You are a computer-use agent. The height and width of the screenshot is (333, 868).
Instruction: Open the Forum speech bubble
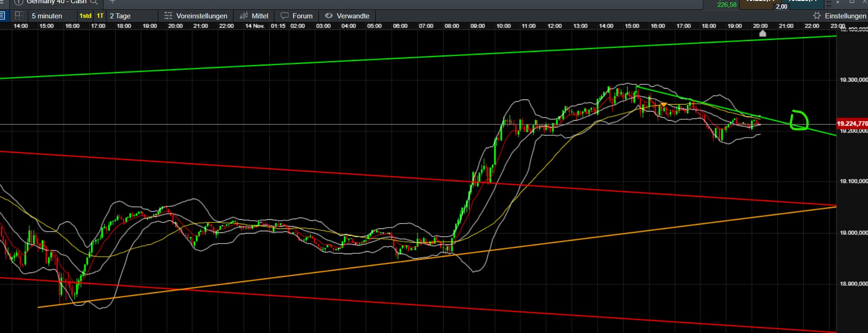(x=297, y=16)
